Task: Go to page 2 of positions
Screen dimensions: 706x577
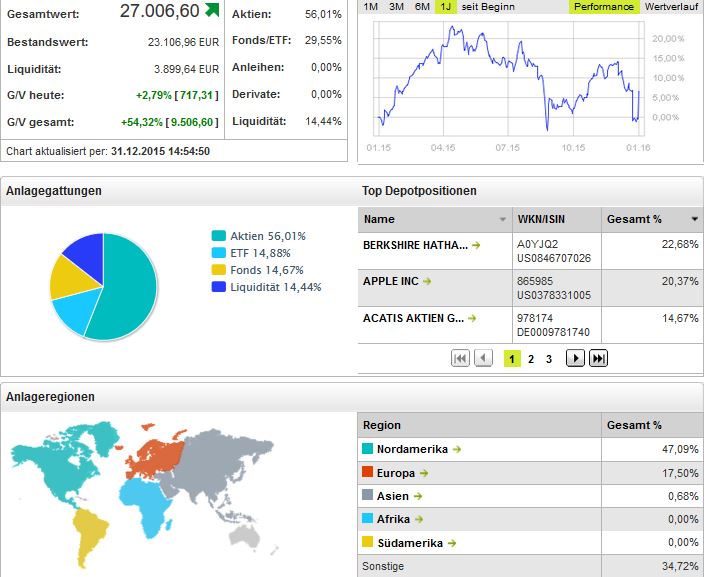Action: 531,359
